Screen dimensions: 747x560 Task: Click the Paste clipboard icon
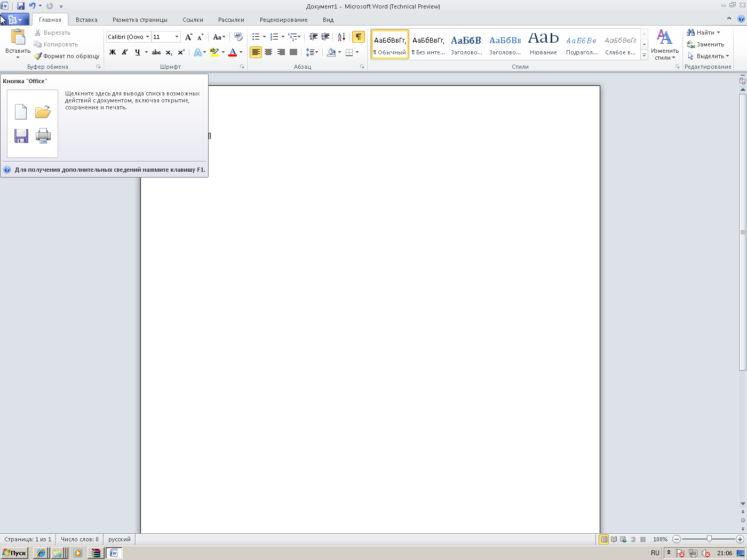(x=18, y=37)
